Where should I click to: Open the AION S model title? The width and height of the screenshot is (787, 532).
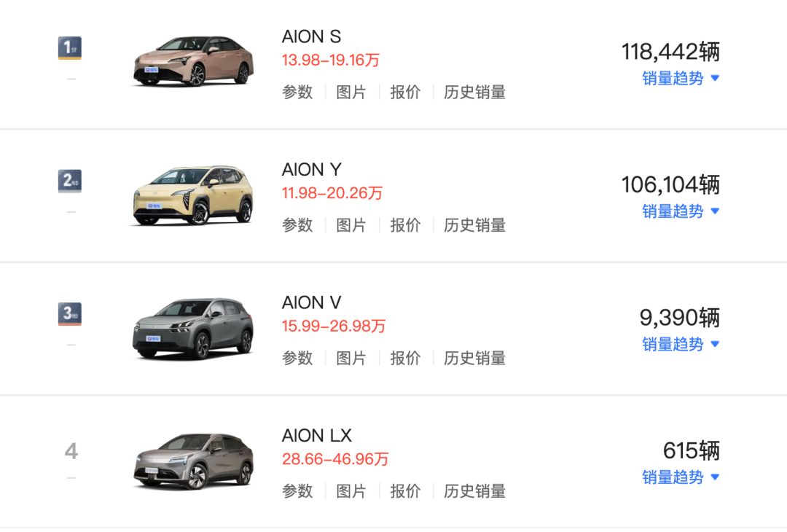[x=311, y=36]
